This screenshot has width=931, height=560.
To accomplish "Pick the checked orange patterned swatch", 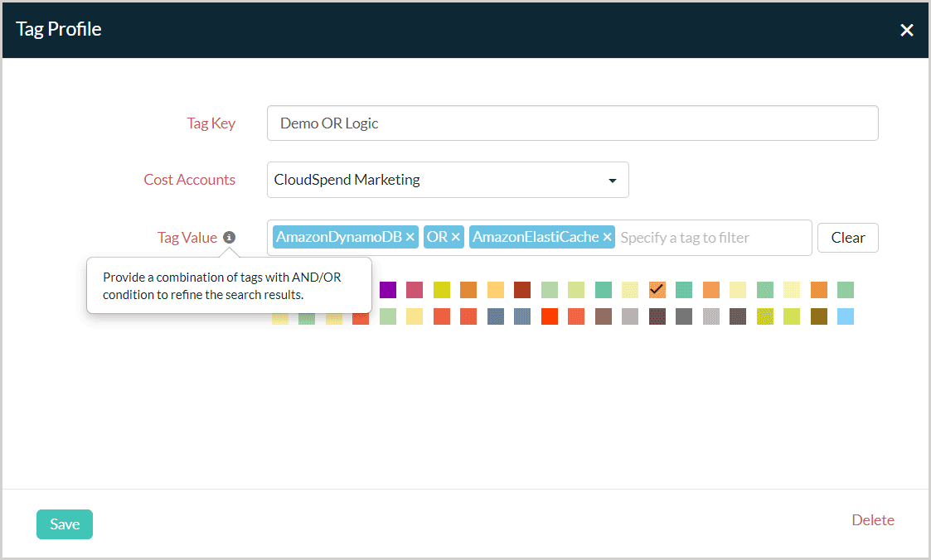I will (x=657, y=290).
